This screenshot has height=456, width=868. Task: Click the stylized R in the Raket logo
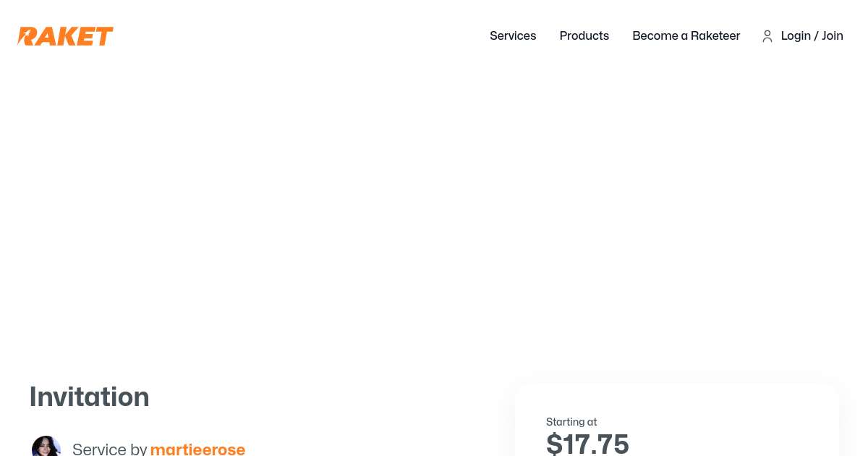click(x=27, y=36)
